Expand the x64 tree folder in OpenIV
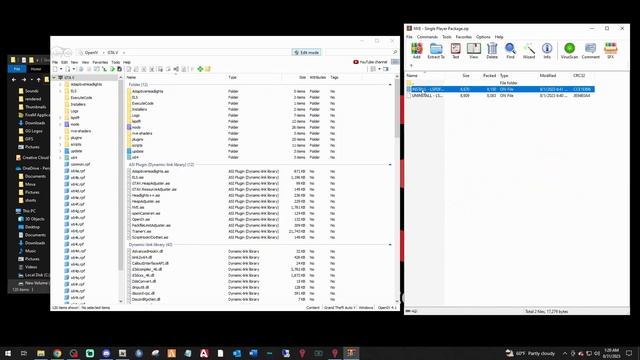The height and width of the screenshot is (360, 640). [x=60, y=158]
